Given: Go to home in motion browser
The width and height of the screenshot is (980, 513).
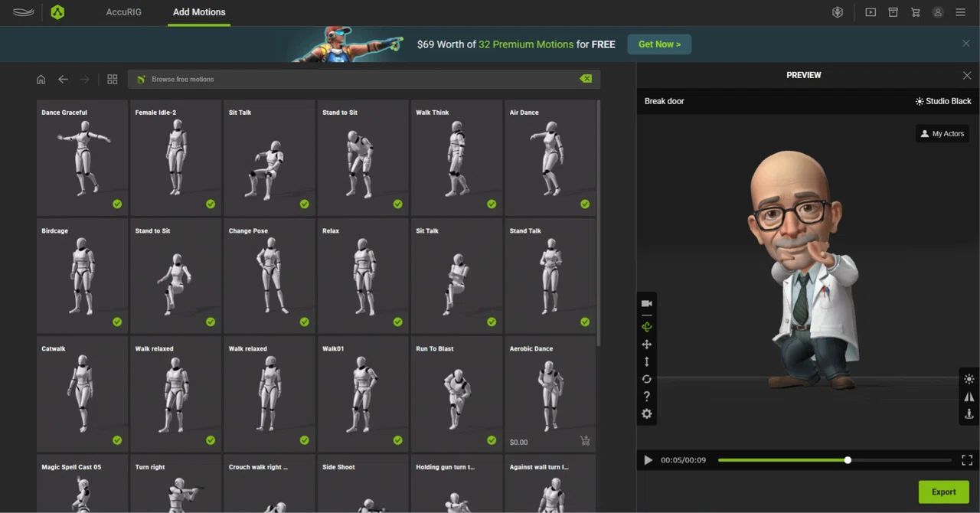Looking at the screenshot, I should point(41,79).
